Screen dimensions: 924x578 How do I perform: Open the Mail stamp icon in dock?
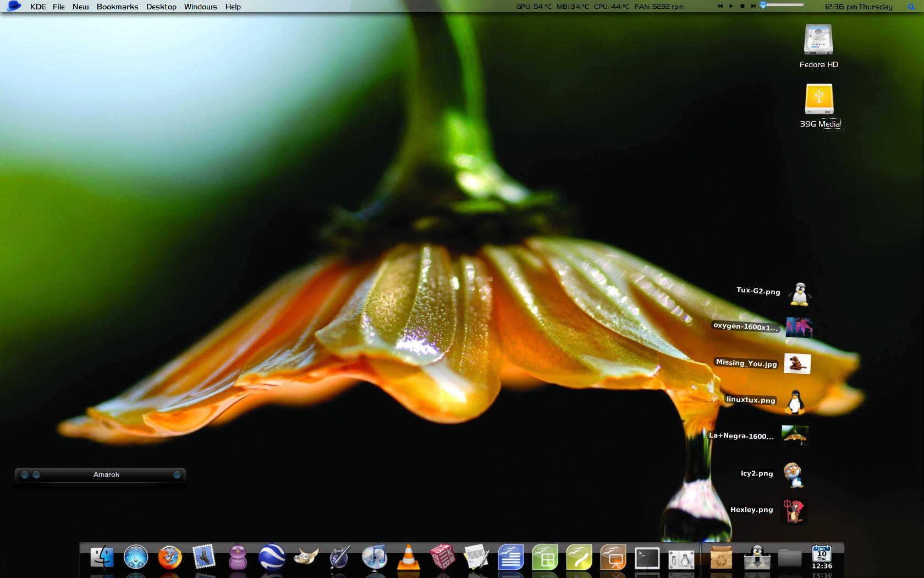(x=204, y=557)
